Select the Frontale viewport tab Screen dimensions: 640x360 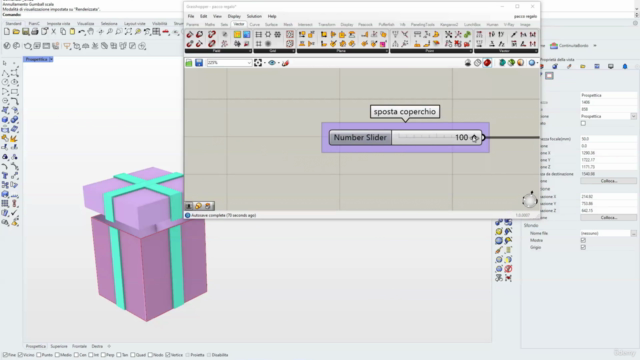click(x=79, y=347)
